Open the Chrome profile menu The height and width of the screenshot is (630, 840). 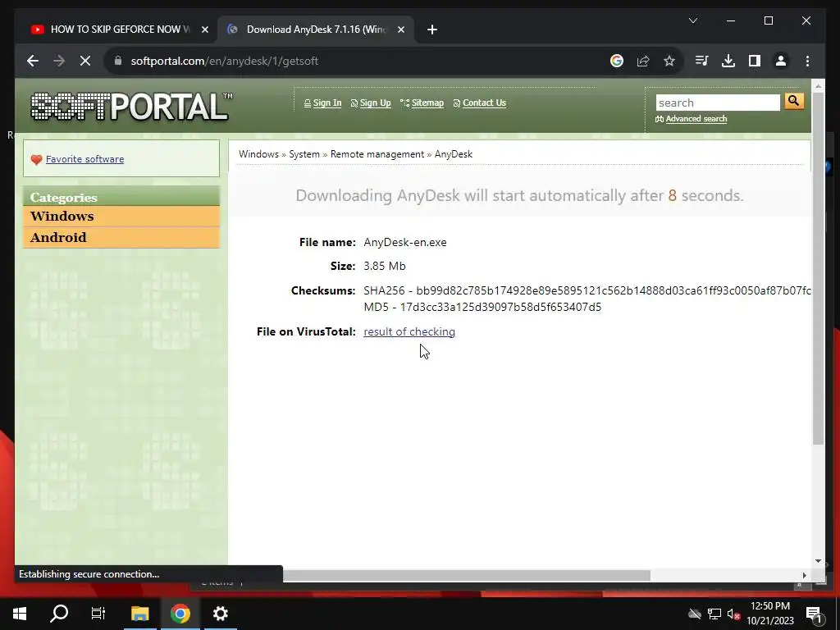781,61
